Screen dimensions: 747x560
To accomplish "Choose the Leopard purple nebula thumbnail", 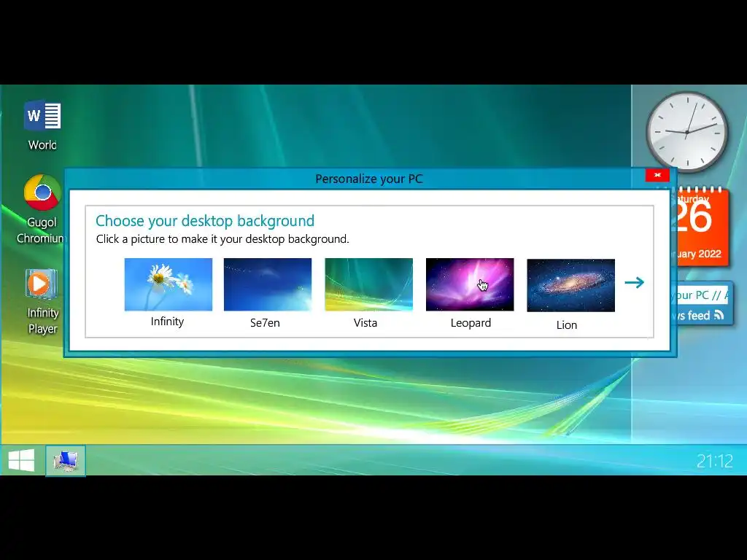I will [x=470, y=284].
